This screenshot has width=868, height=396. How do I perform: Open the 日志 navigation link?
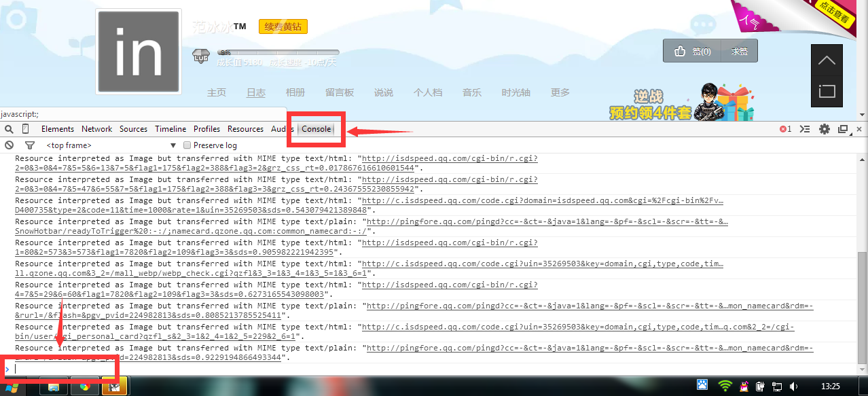click(x=256, y=92)
